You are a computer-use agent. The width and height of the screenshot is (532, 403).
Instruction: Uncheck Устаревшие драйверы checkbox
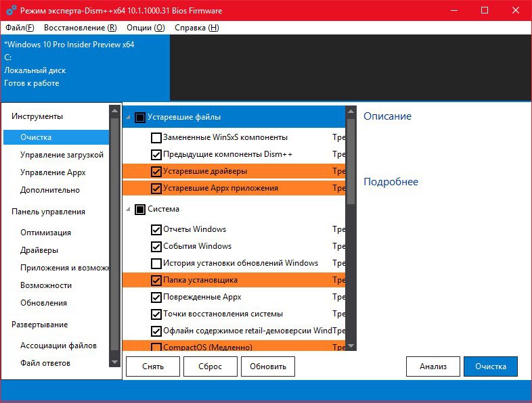(156, 172)
